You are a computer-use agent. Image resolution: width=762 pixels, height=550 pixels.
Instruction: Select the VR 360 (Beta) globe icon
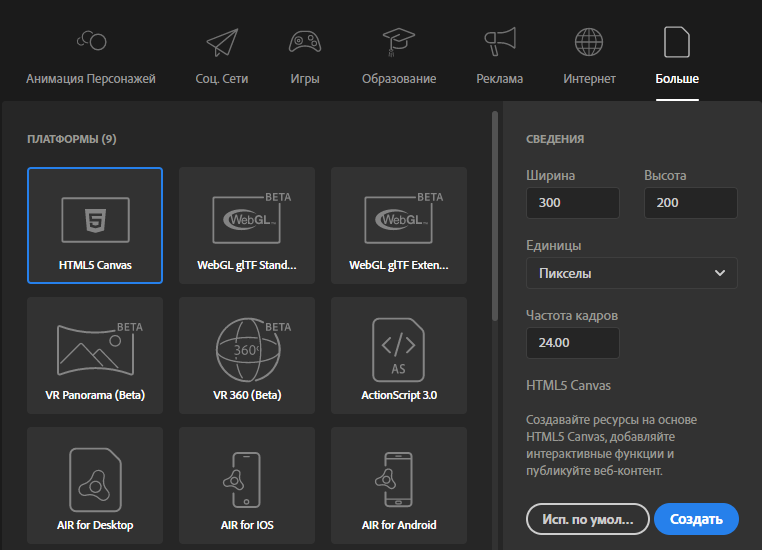[253, 349]
